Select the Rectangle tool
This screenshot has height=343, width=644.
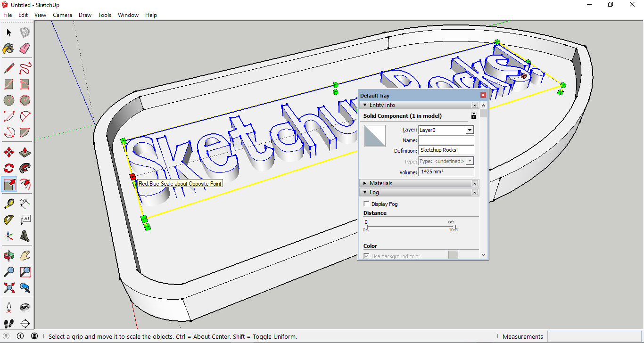(x=9, y=84)
